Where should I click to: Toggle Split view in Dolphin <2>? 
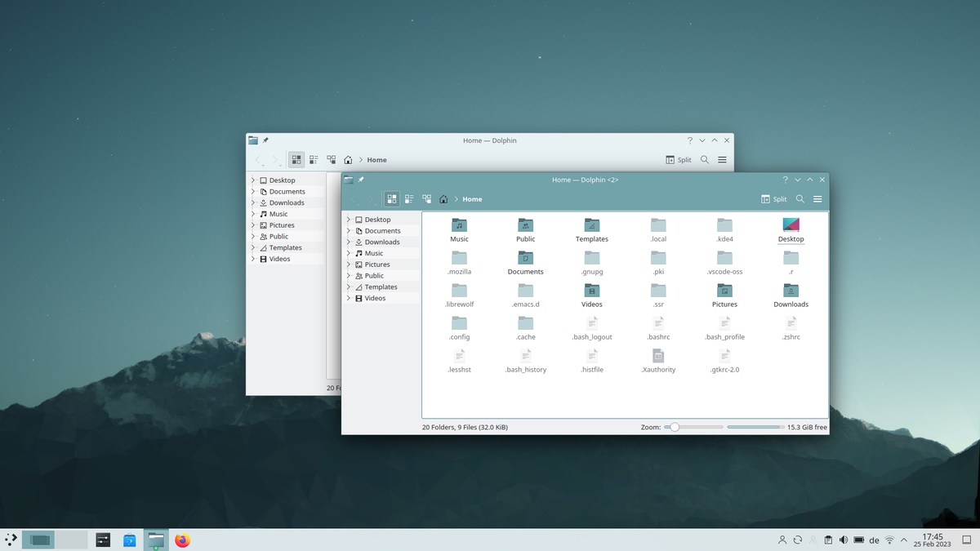774,199
